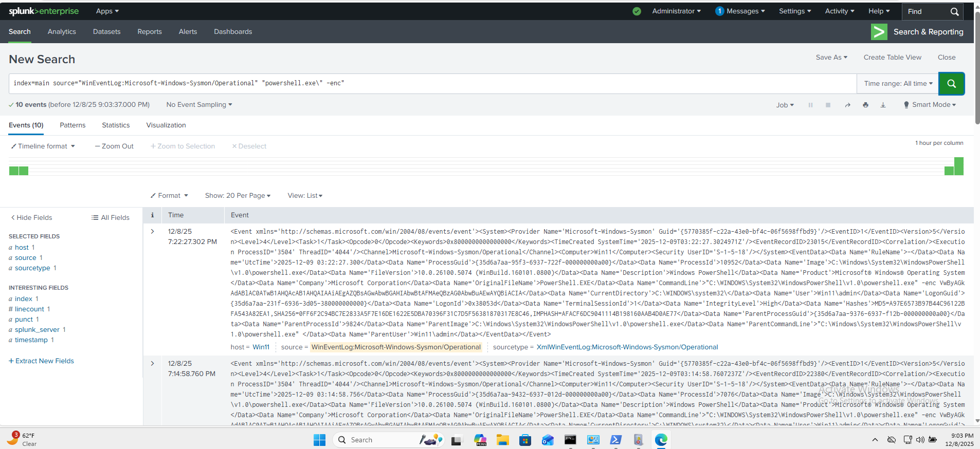Open File Explorer from taskbar
980x449 pixels.
(x=502, y=440)
